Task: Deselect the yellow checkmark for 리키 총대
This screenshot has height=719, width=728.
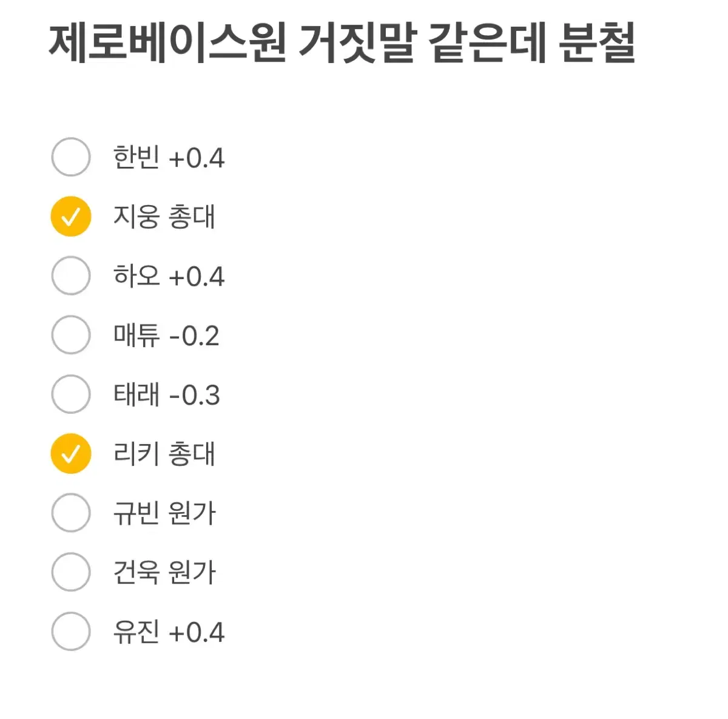Action: (x=71, y=453)
